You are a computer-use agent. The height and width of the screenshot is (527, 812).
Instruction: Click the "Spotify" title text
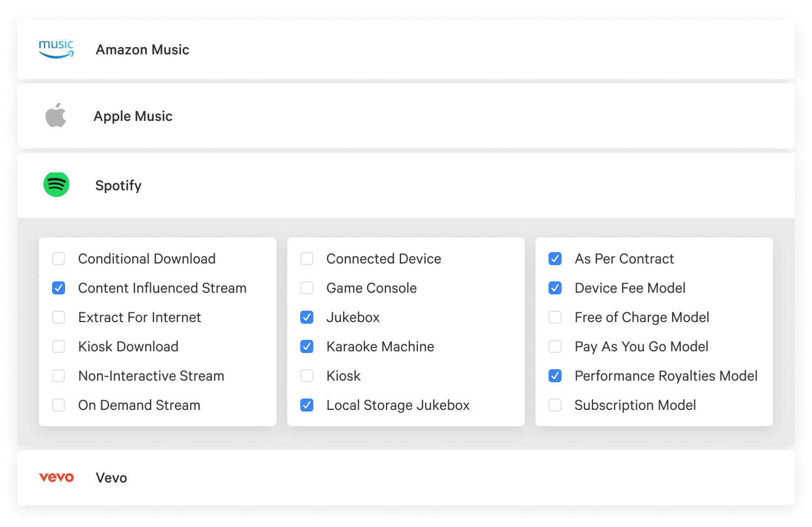(118, 186)
